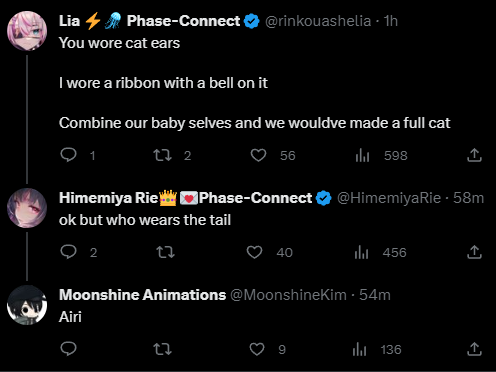The image size is (496, 372).
Task: Open view stats showing 456 views
Action: [x=361, y=252]
